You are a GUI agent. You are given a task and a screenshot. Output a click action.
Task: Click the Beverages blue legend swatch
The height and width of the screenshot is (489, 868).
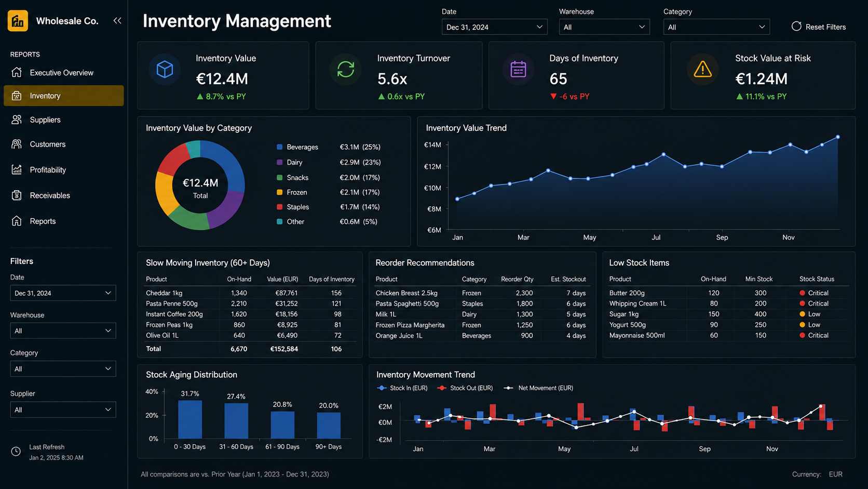tap(280, 147)
